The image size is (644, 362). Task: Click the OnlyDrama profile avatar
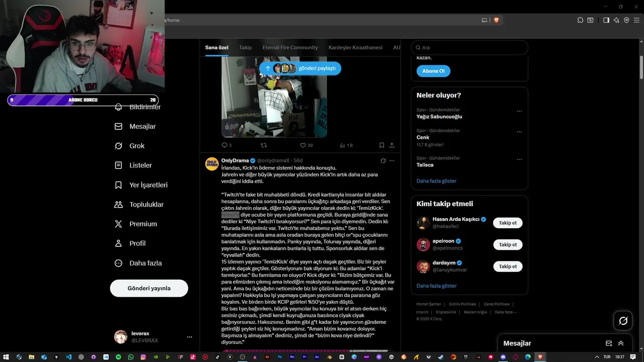(212, 164)
